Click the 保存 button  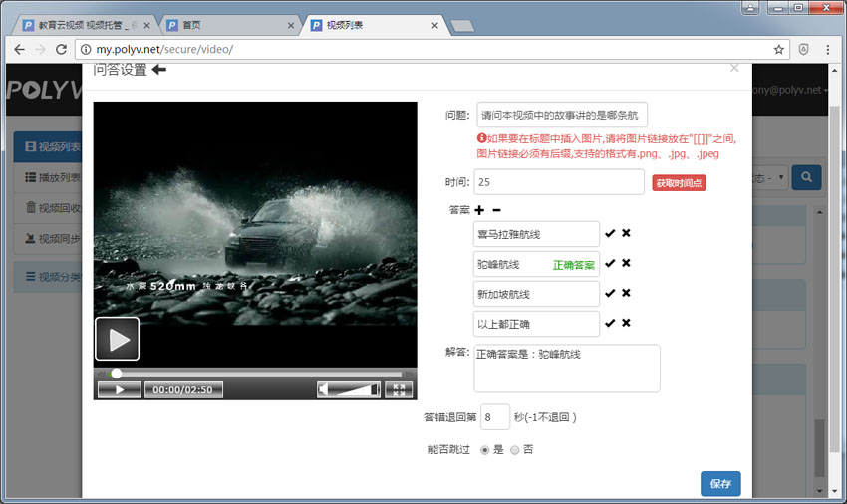pos(720,484)
